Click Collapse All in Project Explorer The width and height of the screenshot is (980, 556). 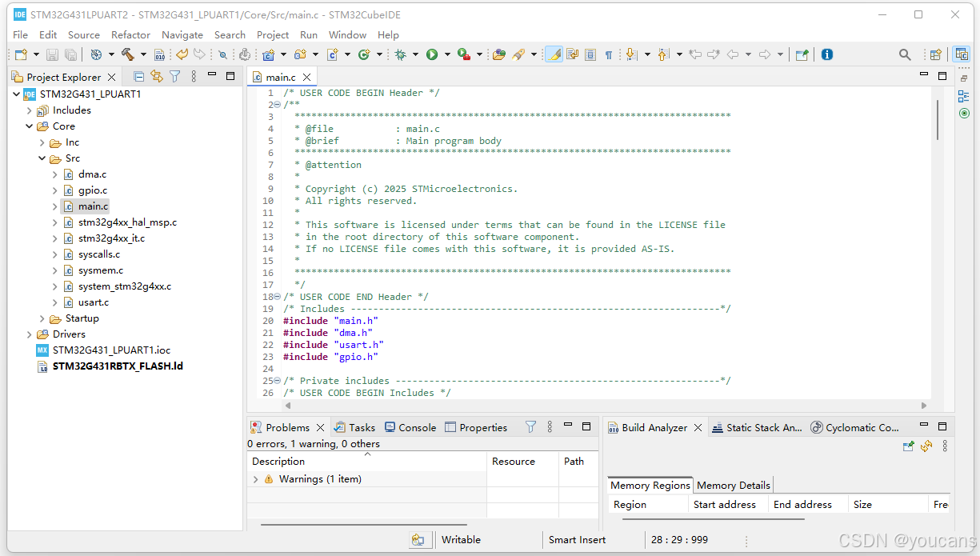[x=139, y=77]
